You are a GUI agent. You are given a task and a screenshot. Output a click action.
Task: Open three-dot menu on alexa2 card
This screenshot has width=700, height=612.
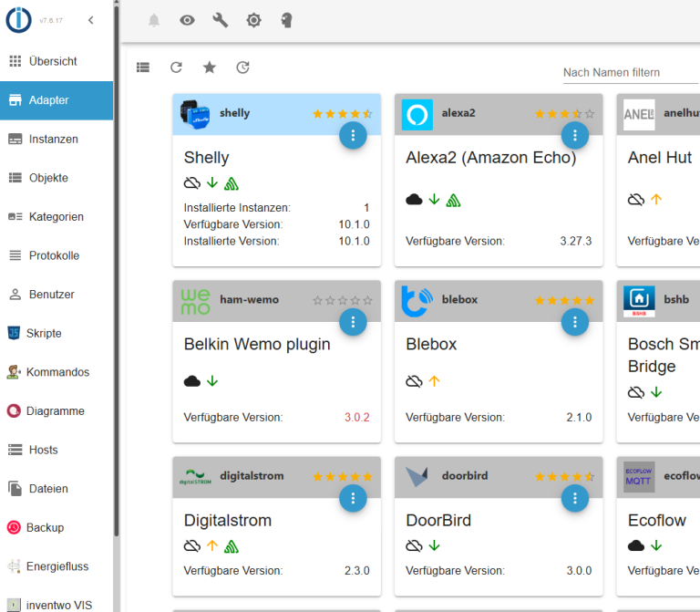575,135
